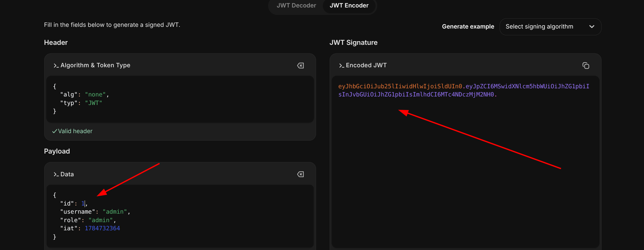The image size is (644, 250).
Task: Copy the Encoded JWT to clipboard
Action: point(586,66)
